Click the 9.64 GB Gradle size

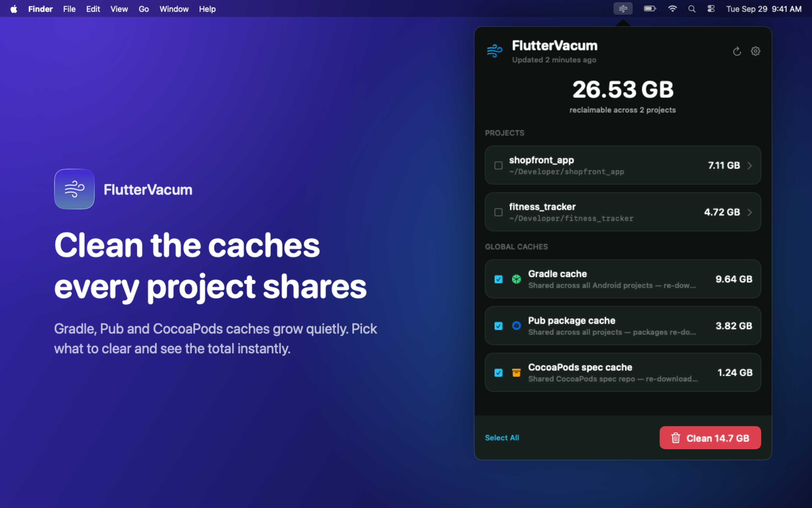pos(734,279)
